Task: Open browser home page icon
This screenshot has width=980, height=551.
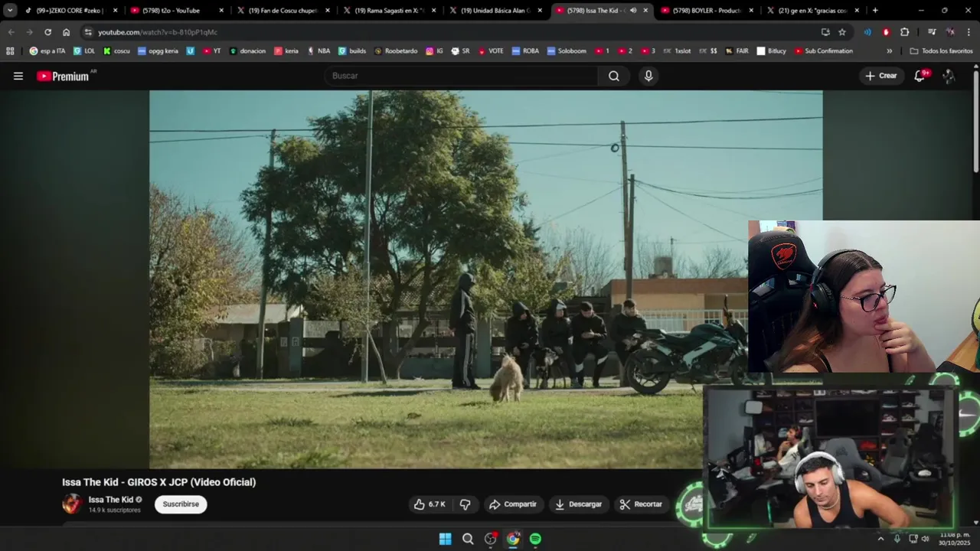Action: point(66,32)
